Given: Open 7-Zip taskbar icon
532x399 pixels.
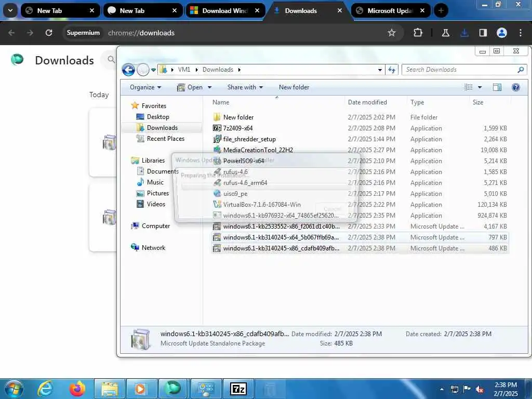Looking at the screenshot, I should [238, 389].
